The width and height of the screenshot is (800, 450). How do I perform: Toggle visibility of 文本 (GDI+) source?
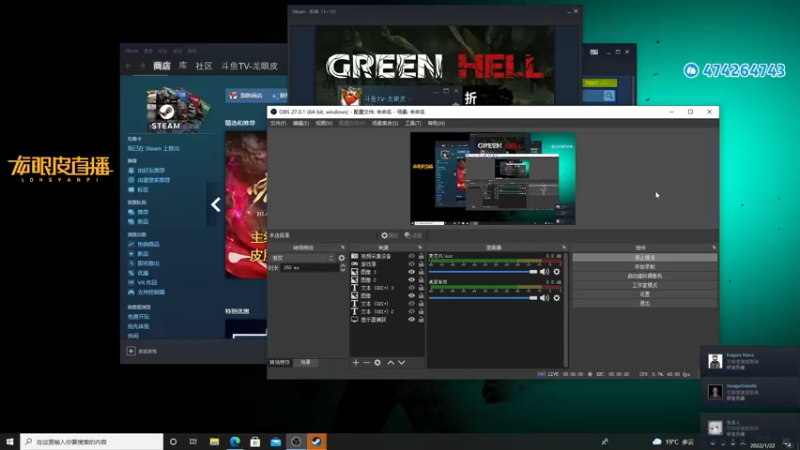pyautogui.click(x=411, y=304)
